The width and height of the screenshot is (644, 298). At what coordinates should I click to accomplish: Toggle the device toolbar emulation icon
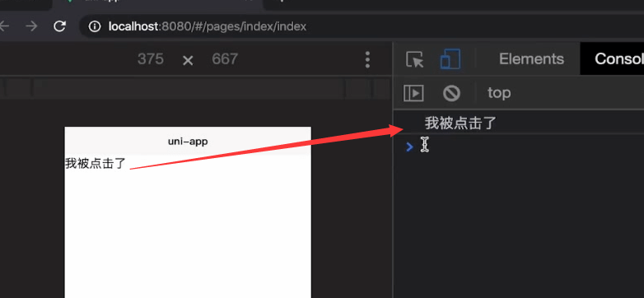pos(450,59)
